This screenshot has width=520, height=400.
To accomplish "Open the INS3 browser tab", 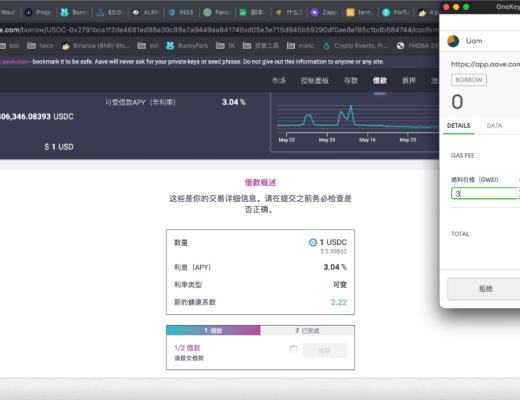I will point(182,12).
